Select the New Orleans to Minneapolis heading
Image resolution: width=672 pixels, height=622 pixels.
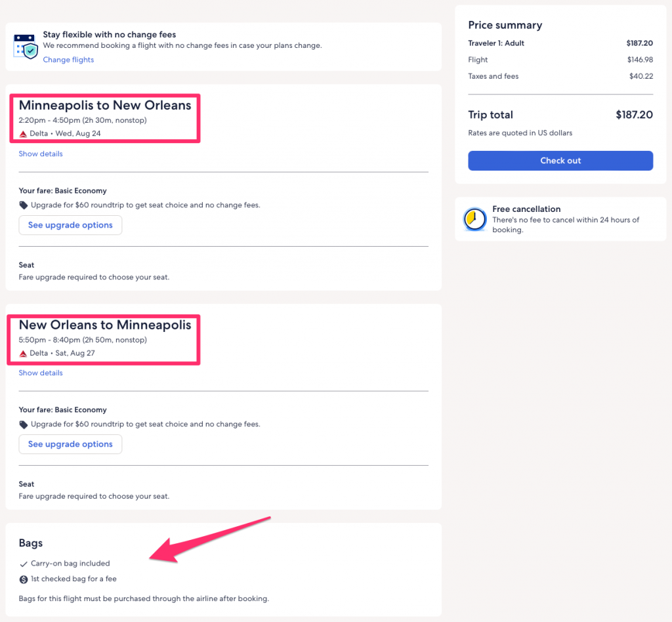[105, 325]
